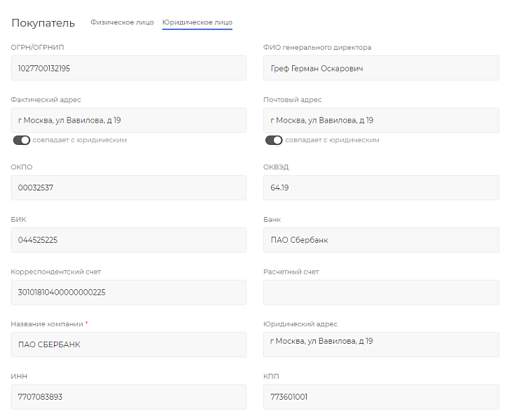The width and height of the screenshot is (514, 420).
Task: Focus the БИК input field
Action: (129, 240)
